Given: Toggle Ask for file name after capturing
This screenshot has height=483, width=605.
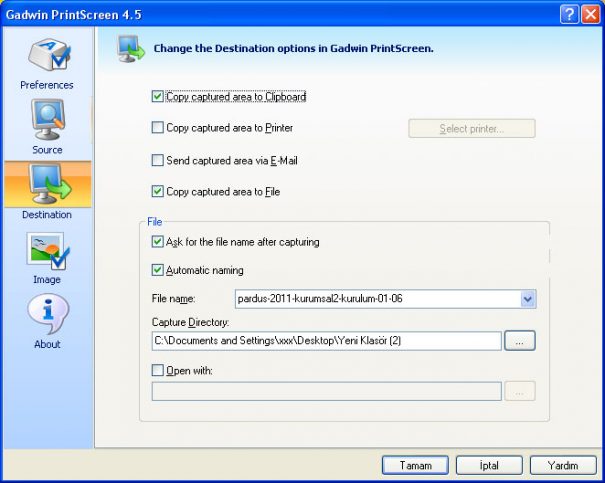Looking at the screenshot, I should point(157,242).
